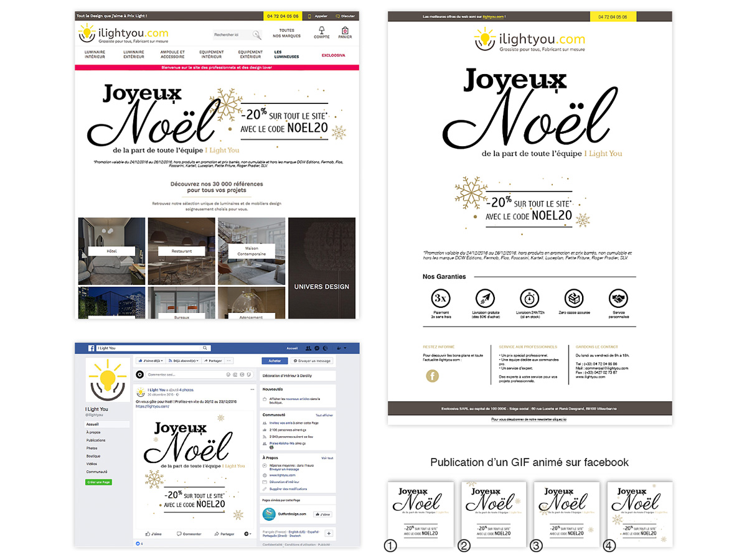Open the Luminaire Intérieur menu

coord(95,55)
